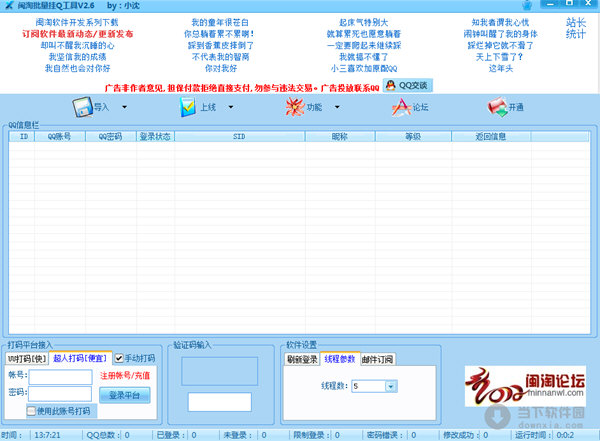The width and height of the screenshot is (600, 441).
Task: Expand the 导入 dropdown arrow
Action: pyautogui.click(x=124, y=107)
